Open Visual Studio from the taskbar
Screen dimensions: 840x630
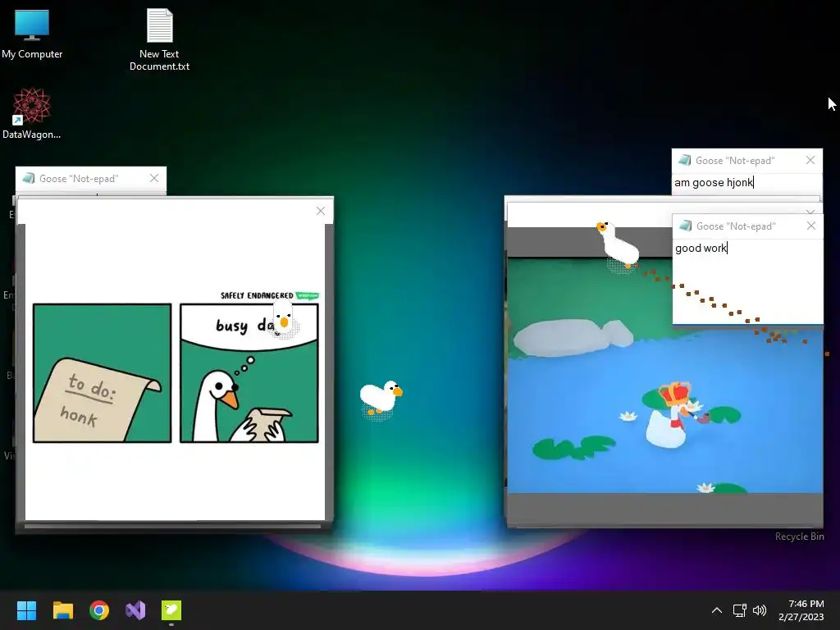pos(135,610)
